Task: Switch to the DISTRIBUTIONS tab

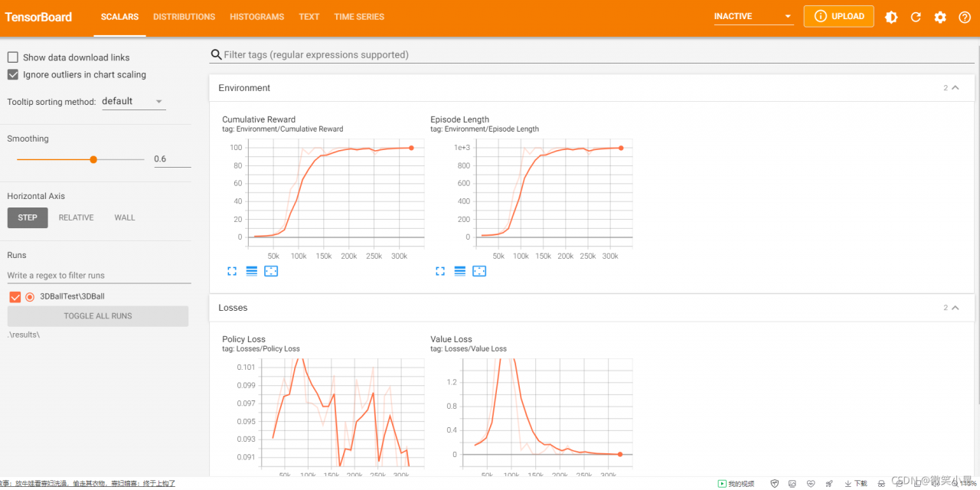Action: [x=184, y=17]
